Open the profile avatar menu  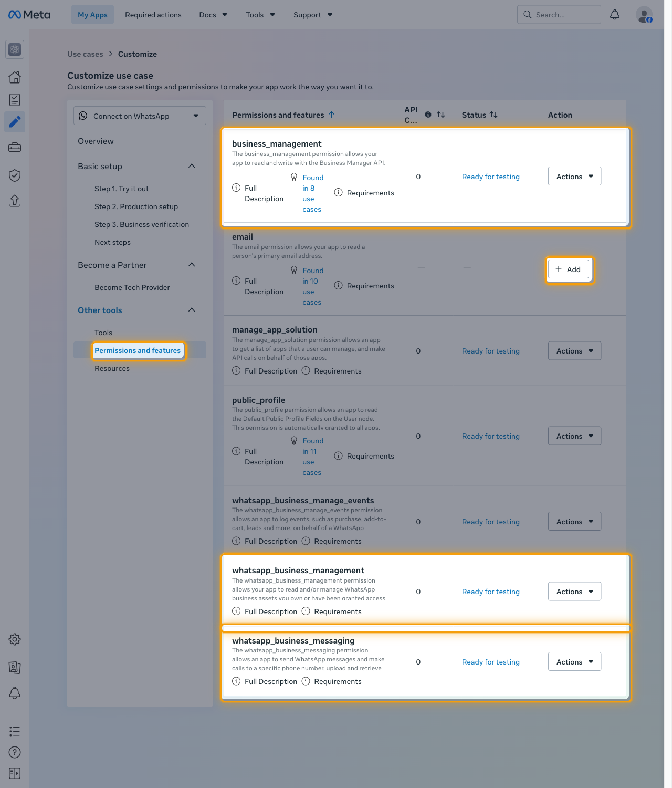[x=644, y=15]
